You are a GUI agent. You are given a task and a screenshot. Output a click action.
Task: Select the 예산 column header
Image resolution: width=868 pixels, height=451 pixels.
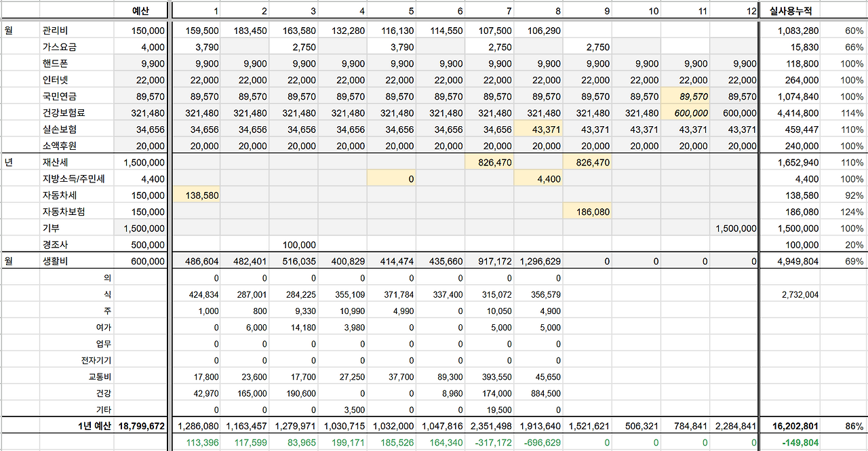(140, 12)
